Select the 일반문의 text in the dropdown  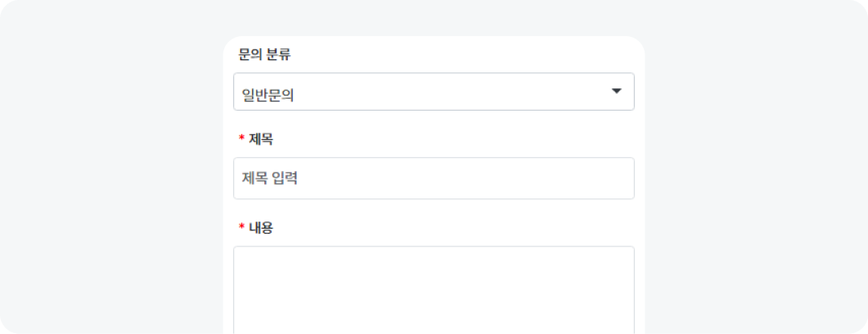pos(268,96)
